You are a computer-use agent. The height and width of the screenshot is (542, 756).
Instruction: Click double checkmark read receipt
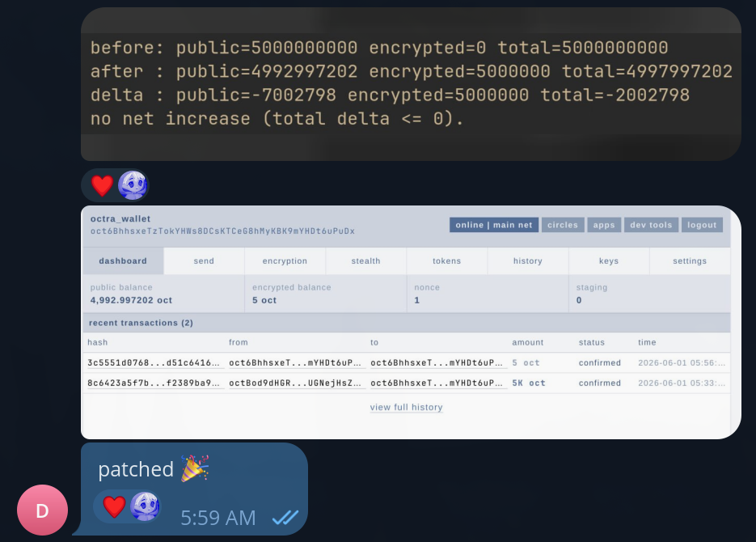click(285, 518)
